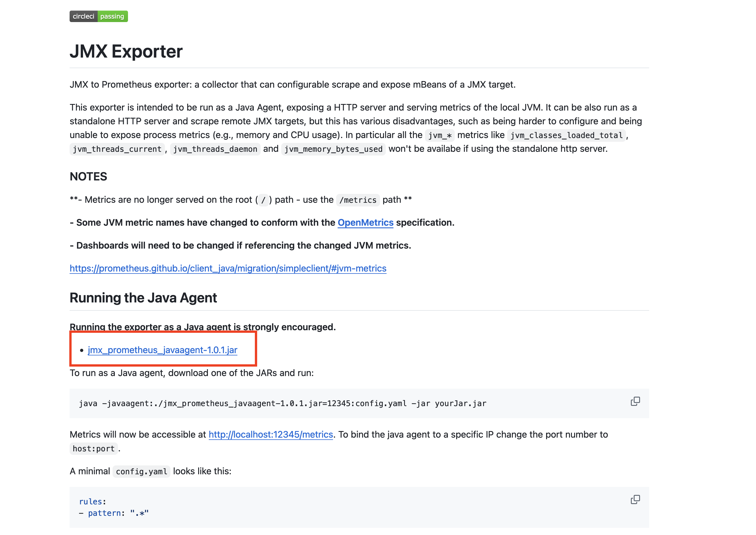
Task: Click the NOTES heading
Action: 88,177
